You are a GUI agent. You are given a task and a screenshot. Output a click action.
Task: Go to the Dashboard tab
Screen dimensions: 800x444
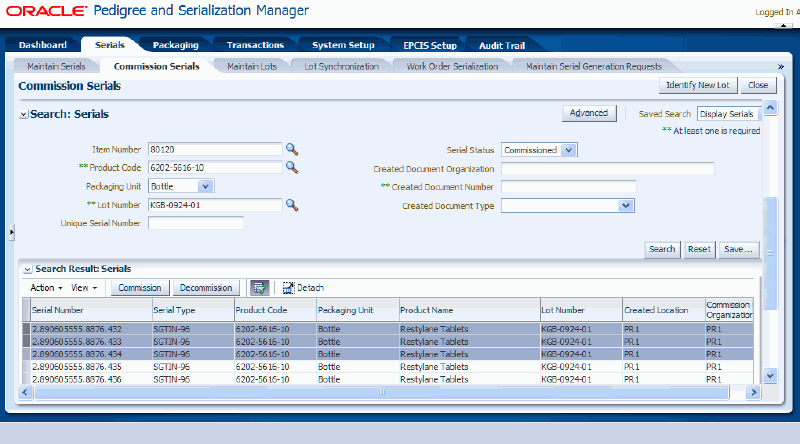pyautogui.click(x=43, y=45)
